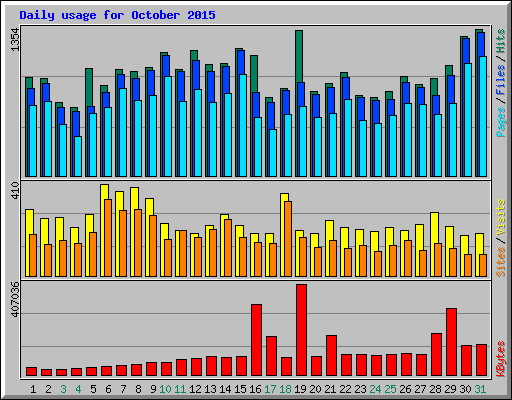Select day 28 on the x-axis
Image resolution: width=512 pixels, height=400 pixels.
435,389
